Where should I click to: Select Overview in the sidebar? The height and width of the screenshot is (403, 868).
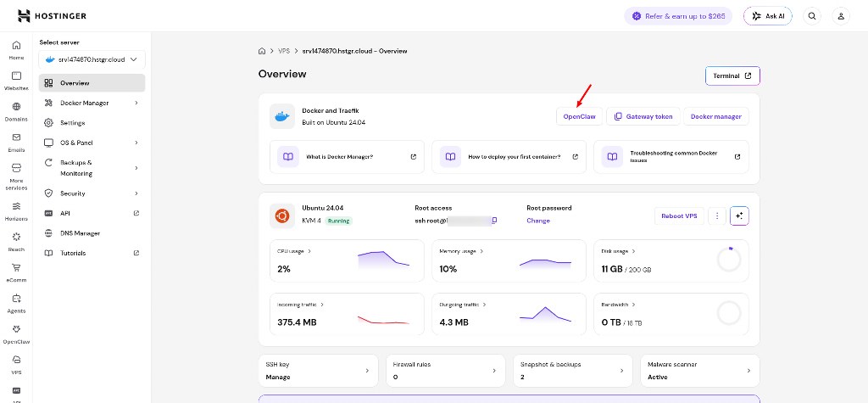(x=92, y=83)
